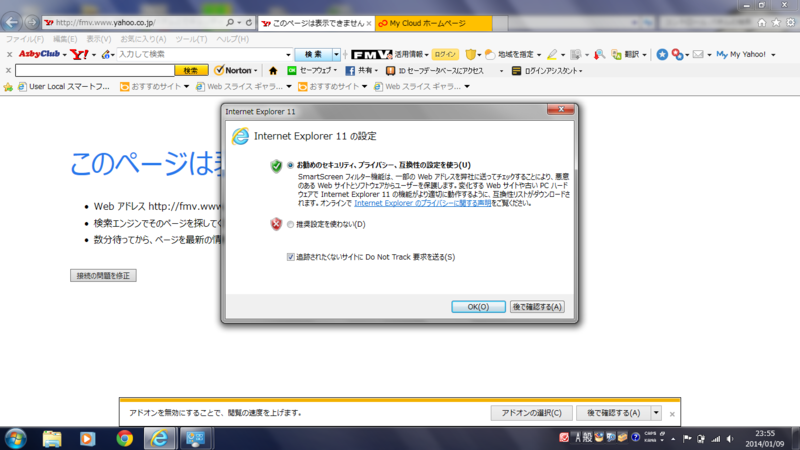Click the Facebook share icon

pyautogui.click(x=350, y=70)
